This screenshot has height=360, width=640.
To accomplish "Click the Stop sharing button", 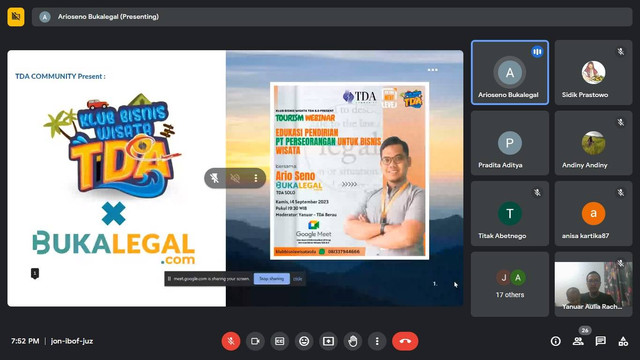I will [x=271, y=279].
